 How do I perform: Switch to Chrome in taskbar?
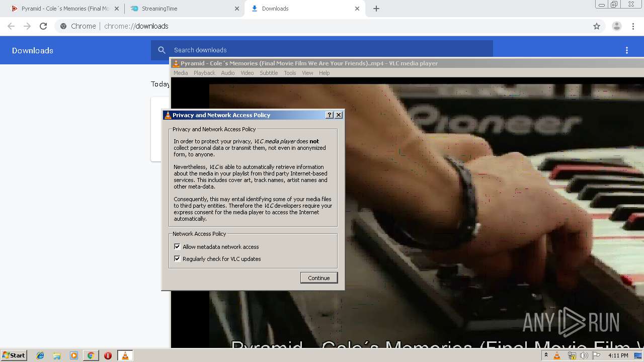[91, 355]
